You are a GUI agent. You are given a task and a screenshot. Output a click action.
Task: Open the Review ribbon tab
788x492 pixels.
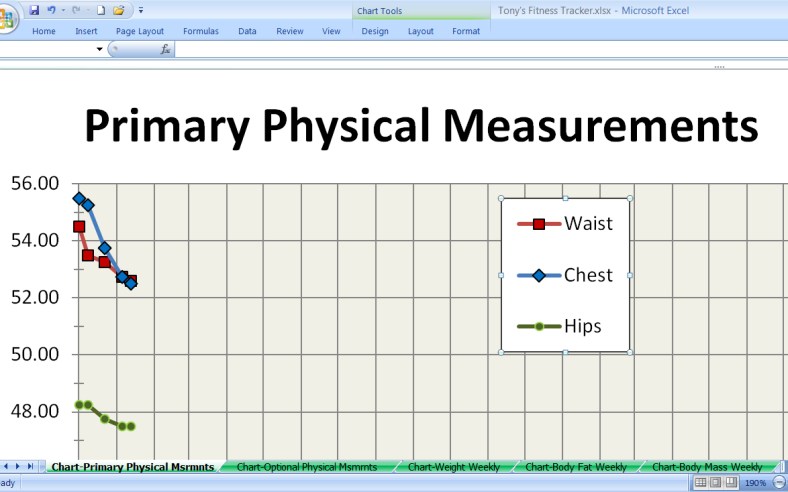pos(289,31)
